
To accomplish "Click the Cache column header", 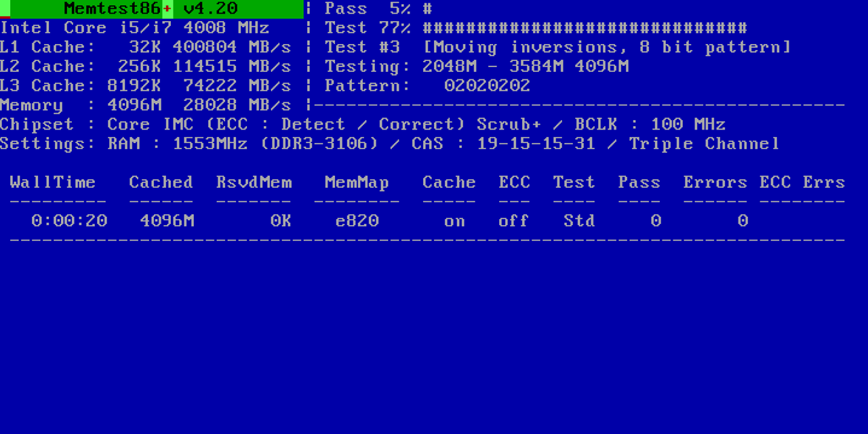I will 449,182.
